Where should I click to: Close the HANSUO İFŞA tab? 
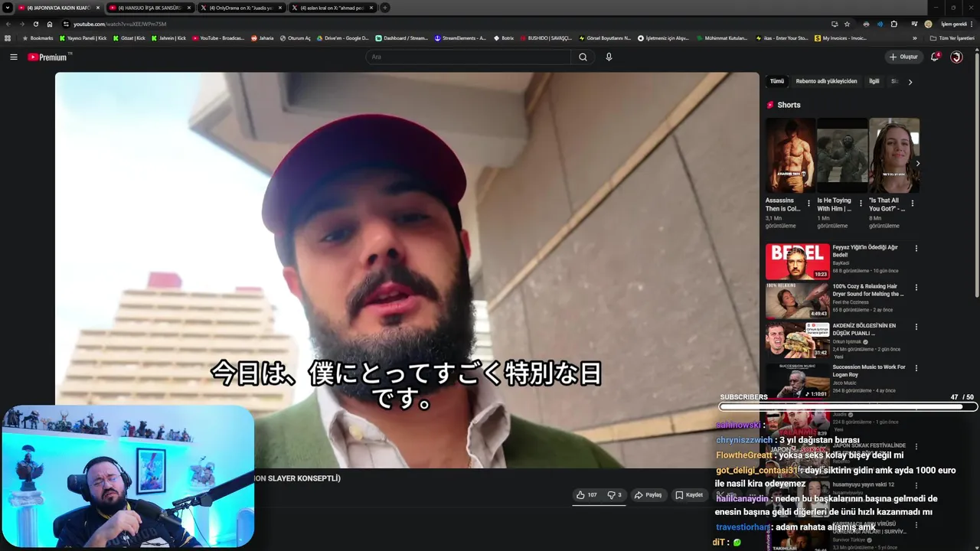click(x=188, y=8)
